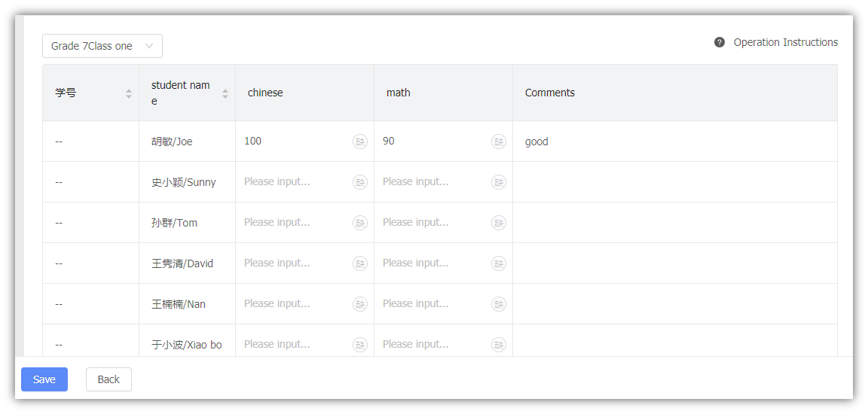Mark Joe's chinese score as absent
868x414 pixels.
tap(360, 142)
